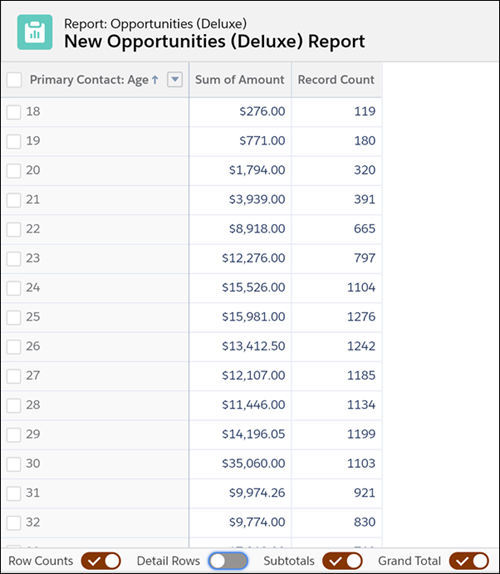
Task: Click the $8,918.00 amount value
Action: point(257,228)
